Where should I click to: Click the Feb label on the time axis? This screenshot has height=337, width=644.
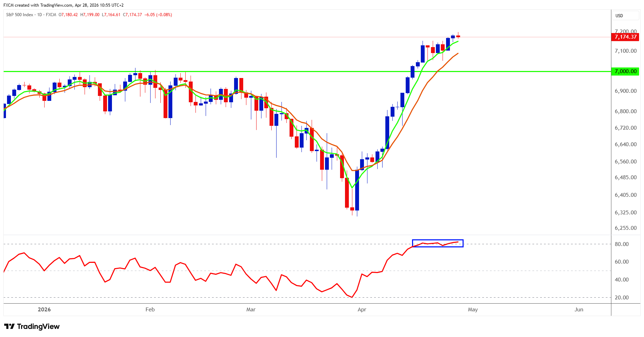150,310
